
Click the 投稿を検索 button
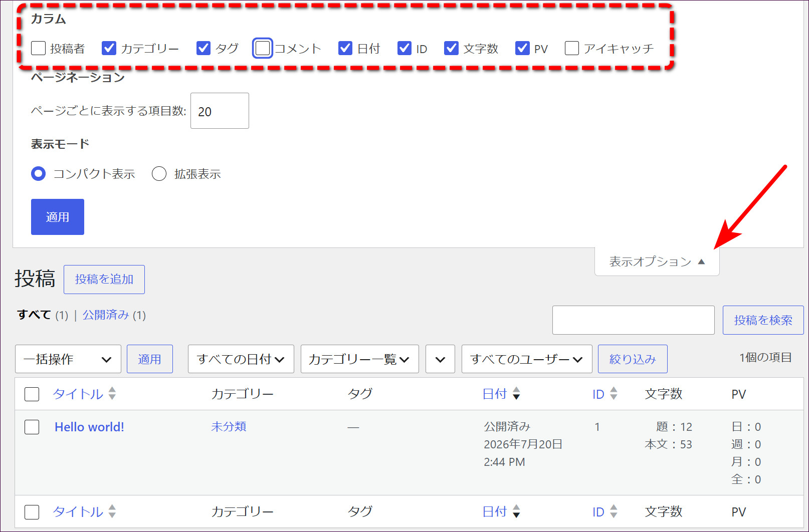point(763,320)
